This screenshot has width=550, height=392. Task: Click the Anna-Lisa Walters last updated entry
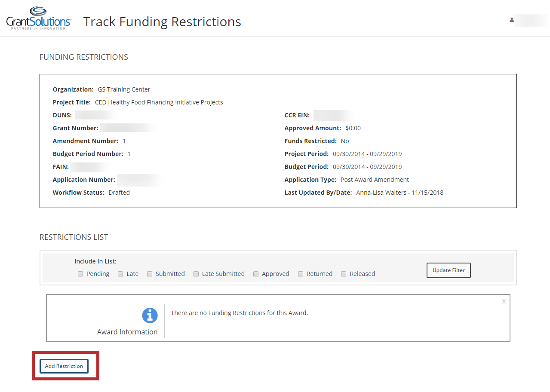[x=399, y=193]
